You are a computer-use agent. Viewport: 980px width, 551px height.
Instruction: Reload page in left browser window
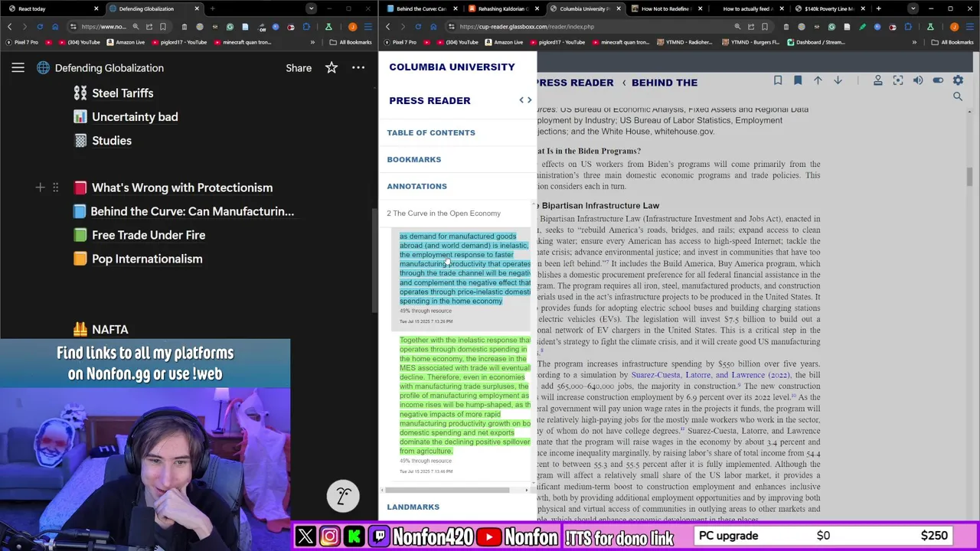point(40,27)
